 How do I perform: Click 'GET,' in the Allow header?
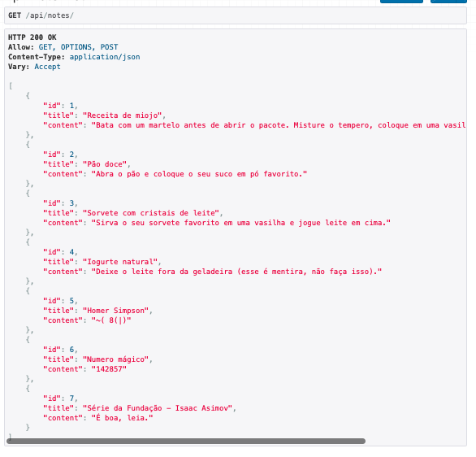[47, 47]
